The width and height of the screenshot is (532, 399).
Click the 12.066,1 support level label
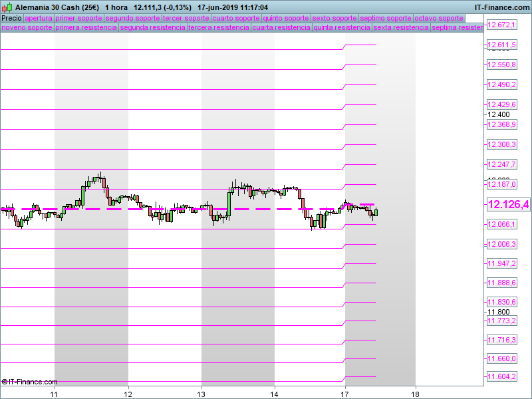(502, 224)
